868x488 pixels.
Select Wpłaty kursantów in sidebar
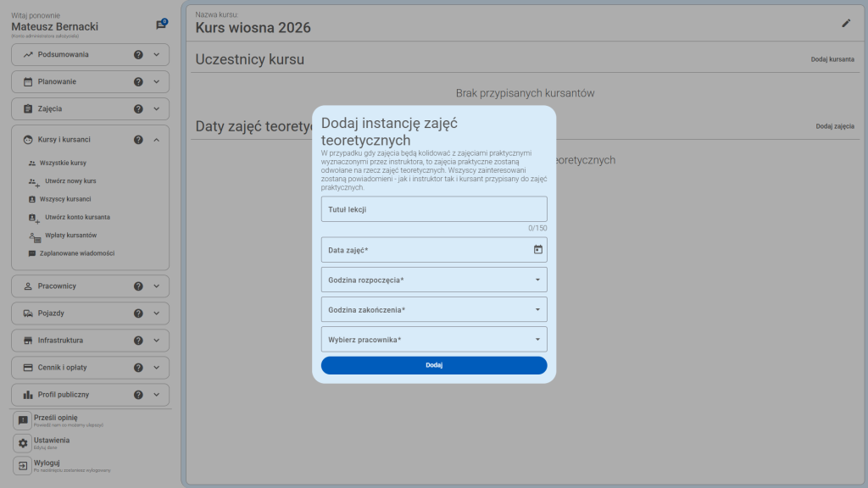click(70, 235)
